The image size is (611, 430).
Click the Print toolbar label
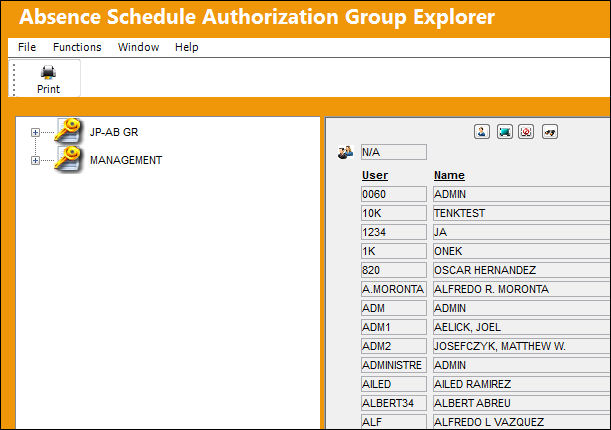click(48, 89)
